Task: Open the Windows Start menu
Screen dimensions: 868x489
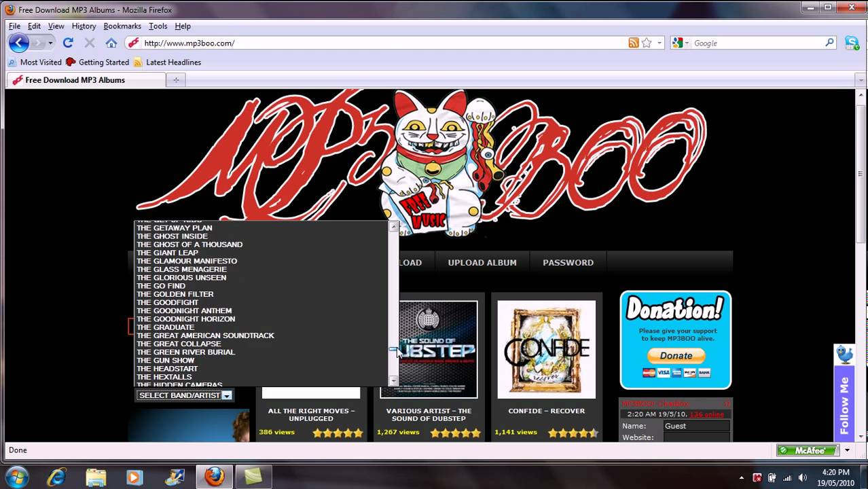Action: pyautogui.click(x=17, y=477)
